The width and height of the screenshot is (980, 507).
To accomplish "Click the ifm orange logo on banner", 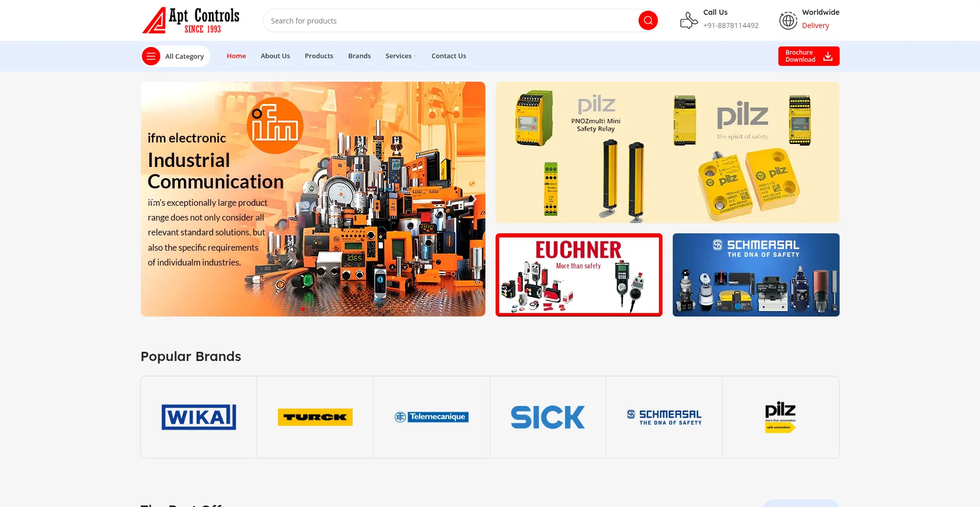I will click(x=275, y=126).
